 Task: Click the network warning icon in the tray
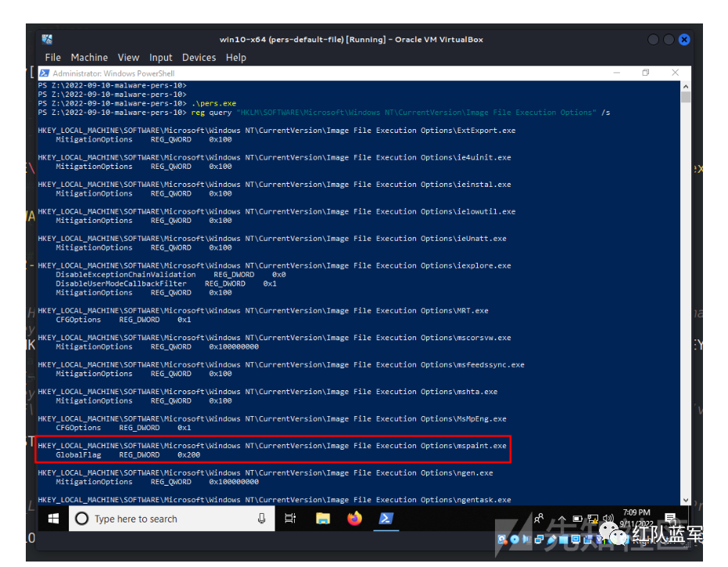[x=593, y=519]
